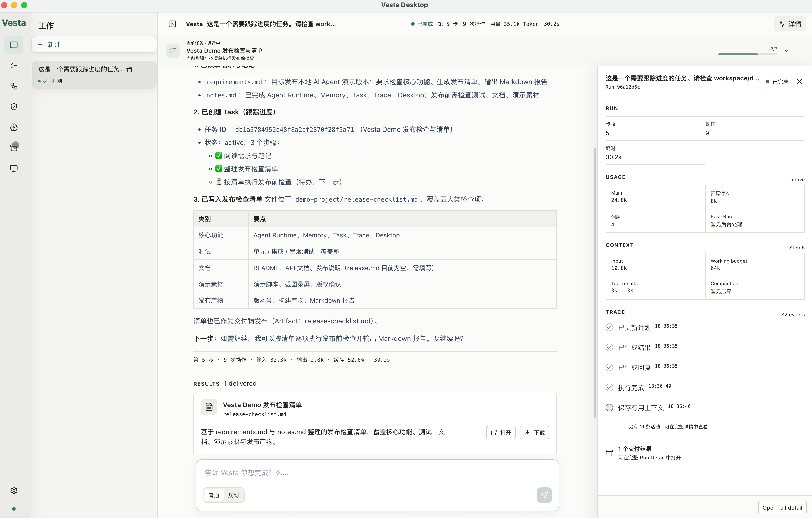Screen dimensions: 812x518
Task: Click the Run 96a12b6c identifier
Action: (622, 87)
